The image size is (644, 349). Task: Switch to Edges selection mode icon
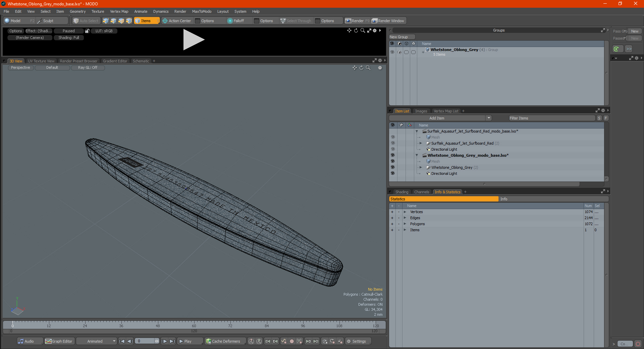click(113, 21)
